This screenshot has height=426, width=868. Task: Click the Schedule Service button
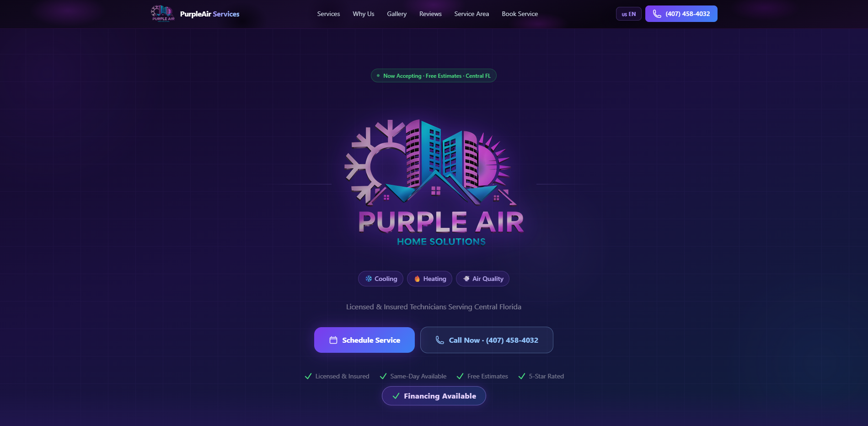click(364, 340)
